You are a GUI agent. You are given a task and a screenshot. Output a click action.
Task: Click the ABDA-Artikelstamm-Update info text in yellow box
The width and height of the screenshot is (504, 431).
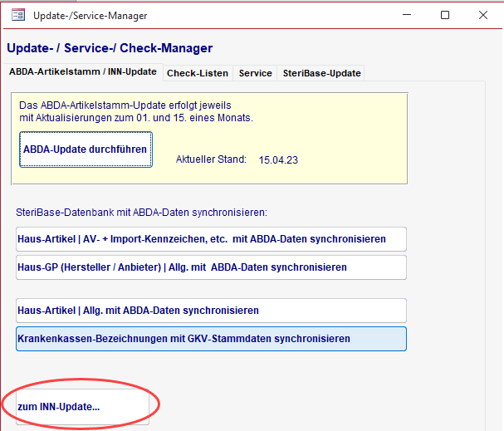point(136,111)
